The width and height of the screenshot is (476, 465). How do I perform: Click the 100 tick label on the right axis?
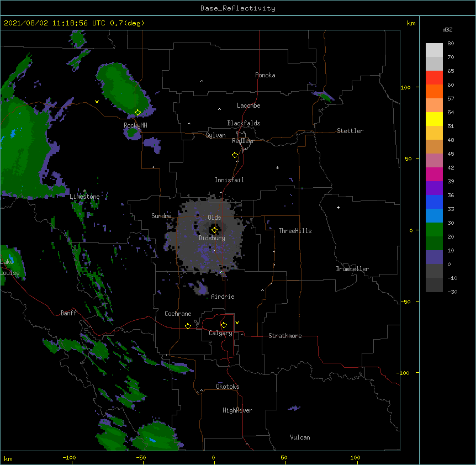405,88
